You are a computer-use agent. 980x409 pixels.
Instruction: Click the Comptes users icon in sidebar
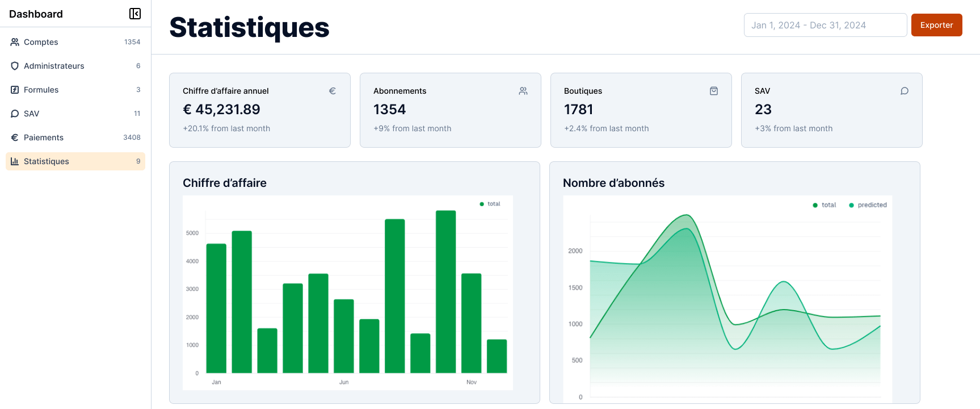point(15,42)
